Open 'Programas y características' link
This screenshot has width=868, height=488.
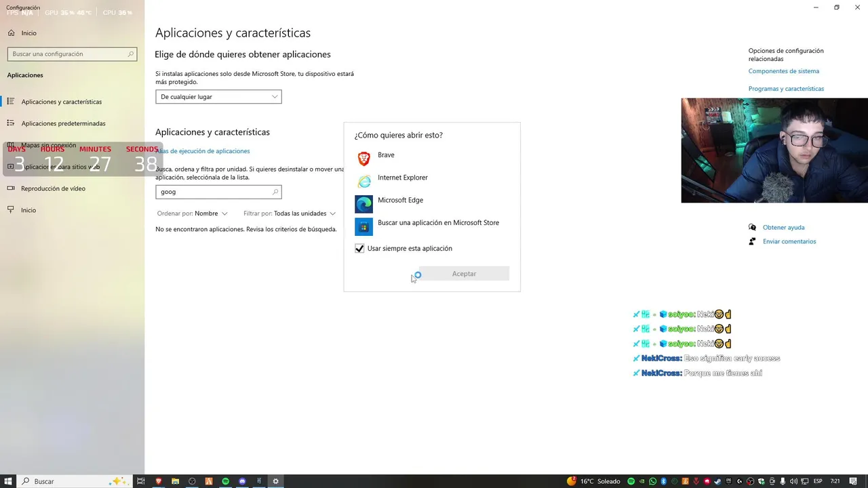coord(786,89)
